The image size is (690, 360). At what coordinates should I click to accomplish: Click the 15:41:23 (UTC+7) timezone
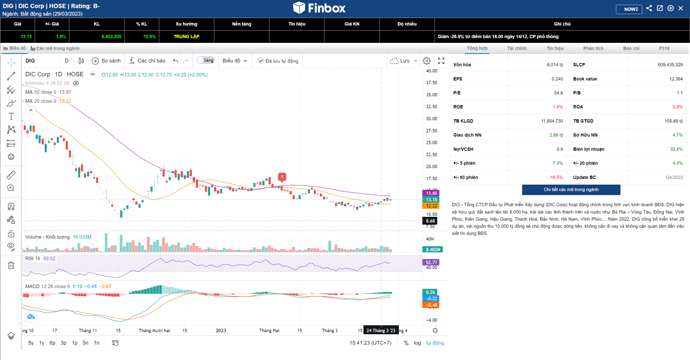371,343
